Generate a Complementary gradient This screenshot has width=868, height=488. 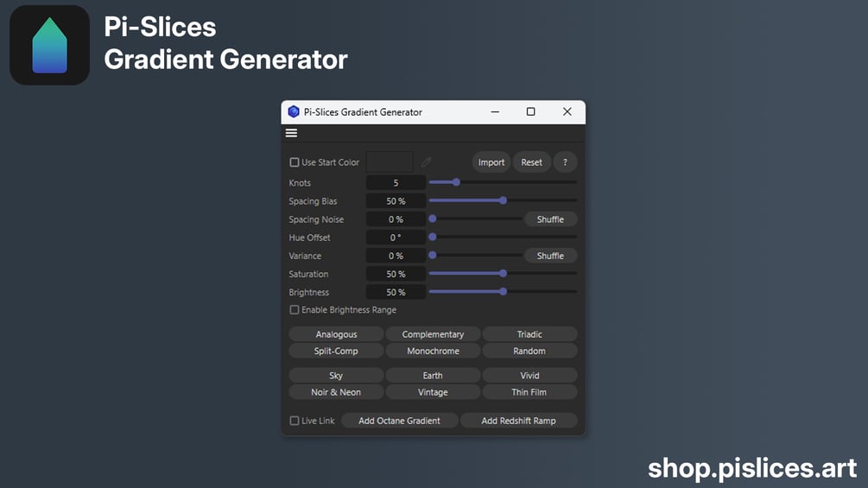pos(433,334)
